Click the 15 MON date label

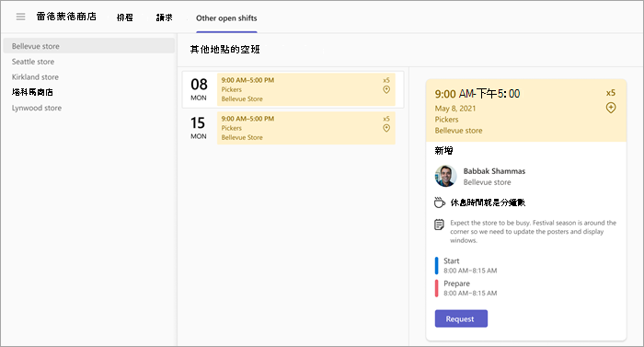pyautogui.click(x=198, y=128)
